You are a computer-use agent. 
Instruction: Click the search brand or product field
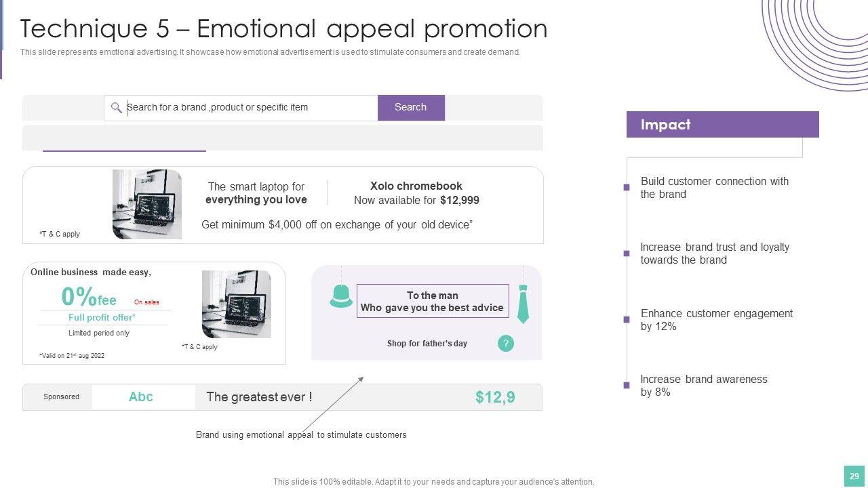pos(244,108)
